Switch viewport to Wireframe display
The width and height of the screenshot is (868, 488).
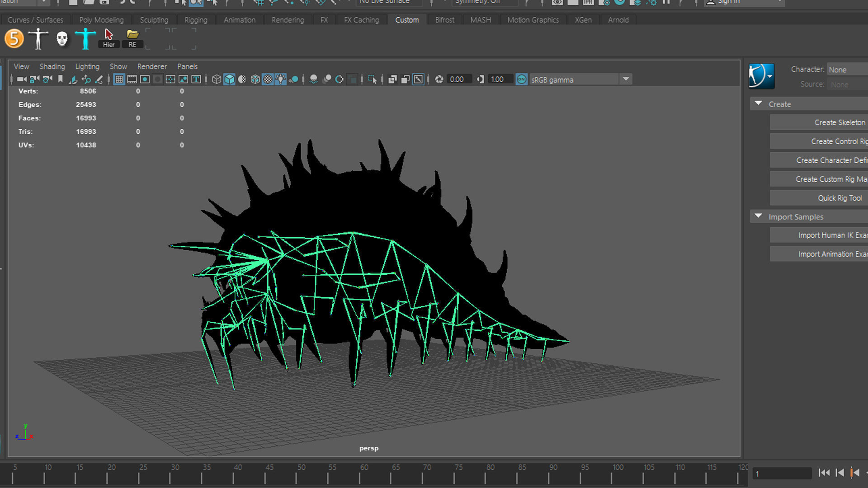[217, 80]
